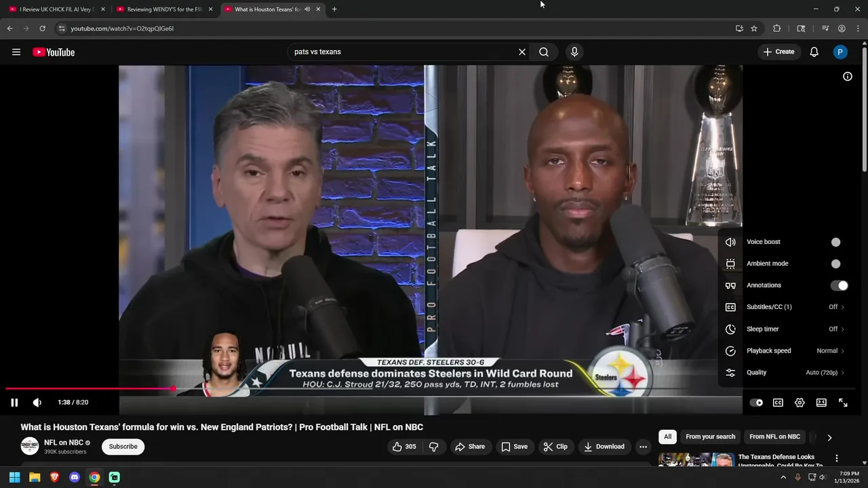
Task: Open Texans Defense recommended video menu
Action: coord(837,459)
